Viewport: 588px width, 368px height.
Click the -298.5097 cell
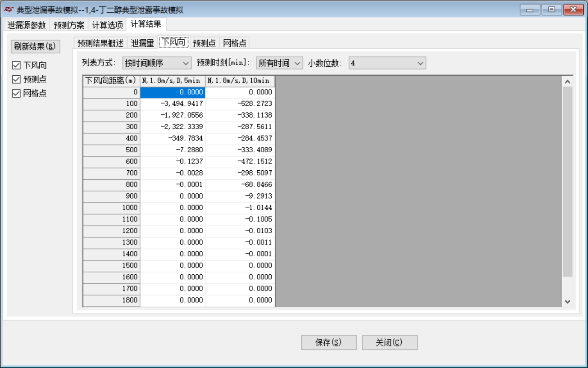point(240,173)
